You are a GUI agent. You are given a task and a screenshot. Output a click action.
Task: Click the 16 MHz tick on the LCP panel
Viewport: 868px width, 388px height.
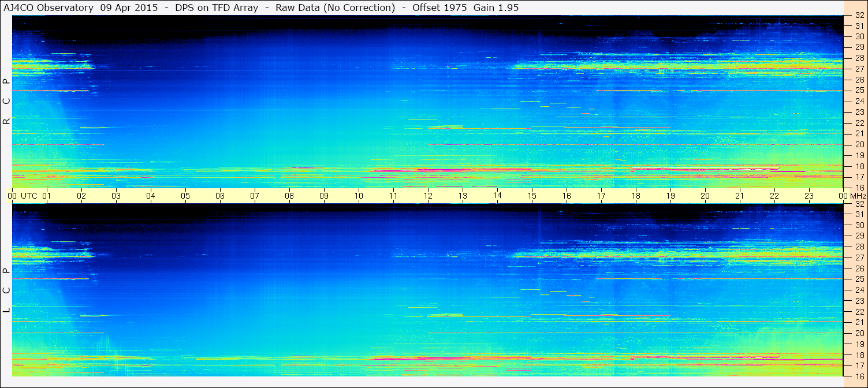point(859,376)
